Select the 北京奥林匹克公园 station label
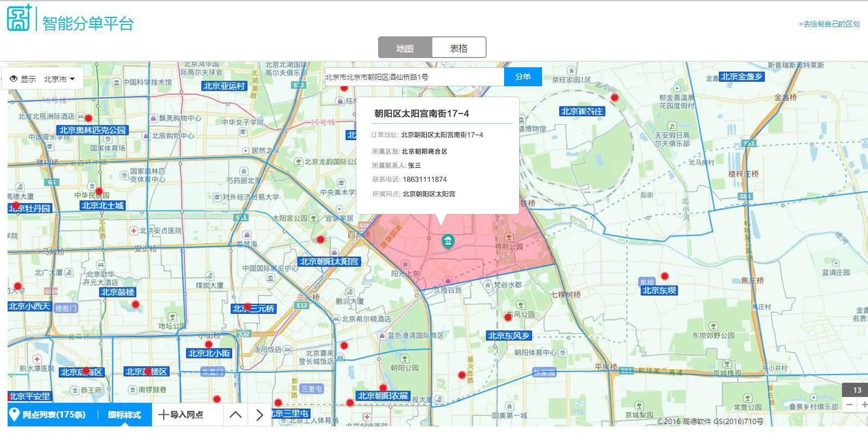Viewport: 868px width, 433px height. click(92, 130)
